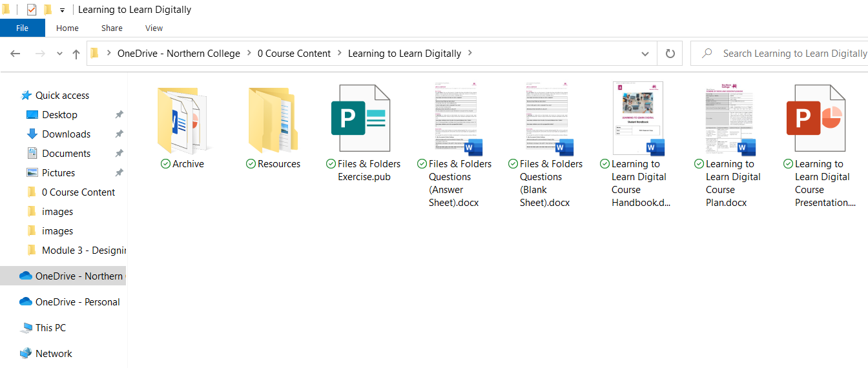Click the Back navigation arrow
The image size is (868, 368).
point(15,54)
